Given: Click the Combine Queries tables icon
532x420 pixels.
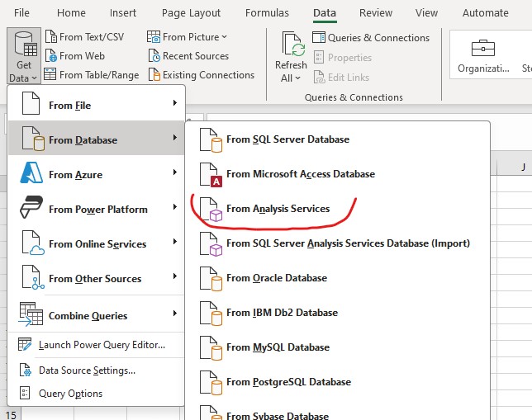Looking at the screenshot, I should click(31, 314).
